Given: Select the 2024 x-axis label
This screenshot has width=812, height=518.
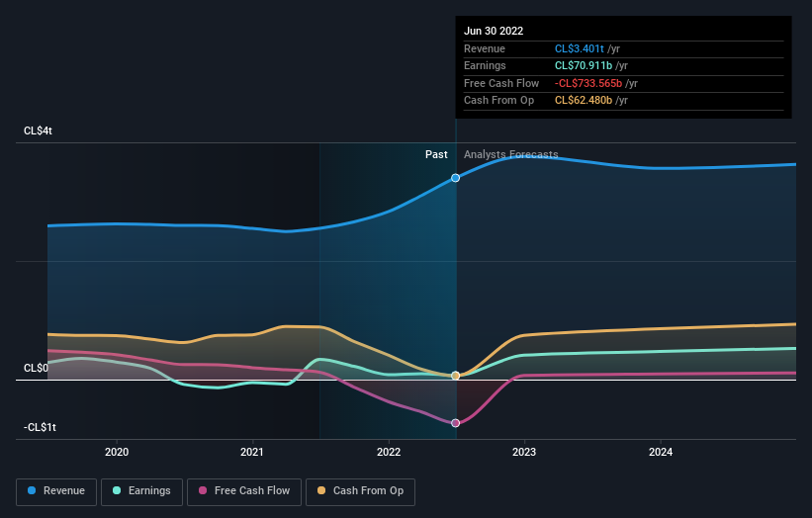Looking at the screenshot, I should [661, 452].
